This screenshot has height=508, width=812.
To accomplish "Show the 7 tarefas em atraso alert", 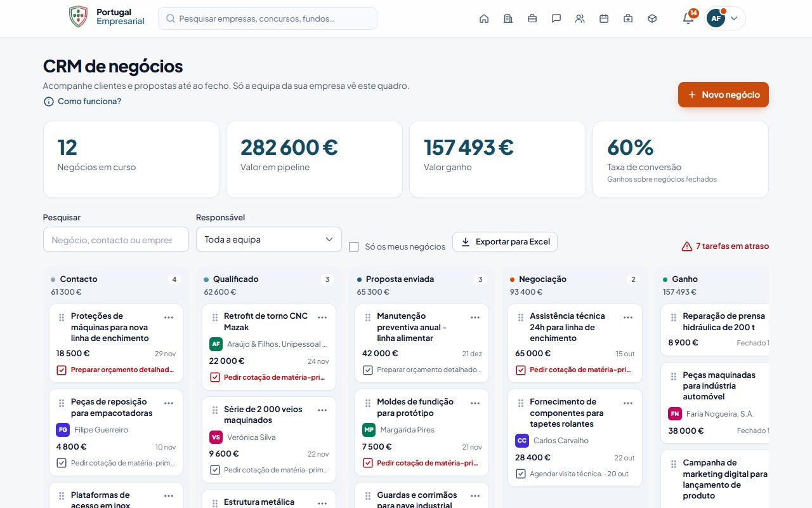I will tap(725, 246).
